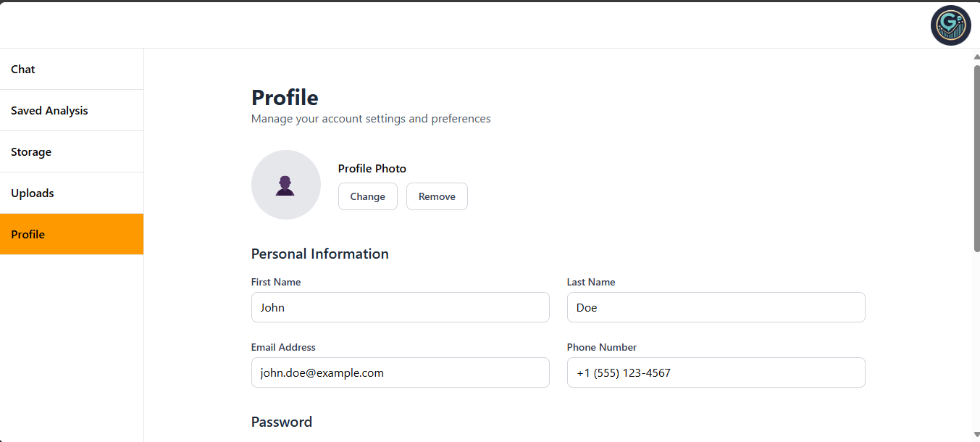
Task: Click the scrollbar down arrow
Action: point(976,435)
